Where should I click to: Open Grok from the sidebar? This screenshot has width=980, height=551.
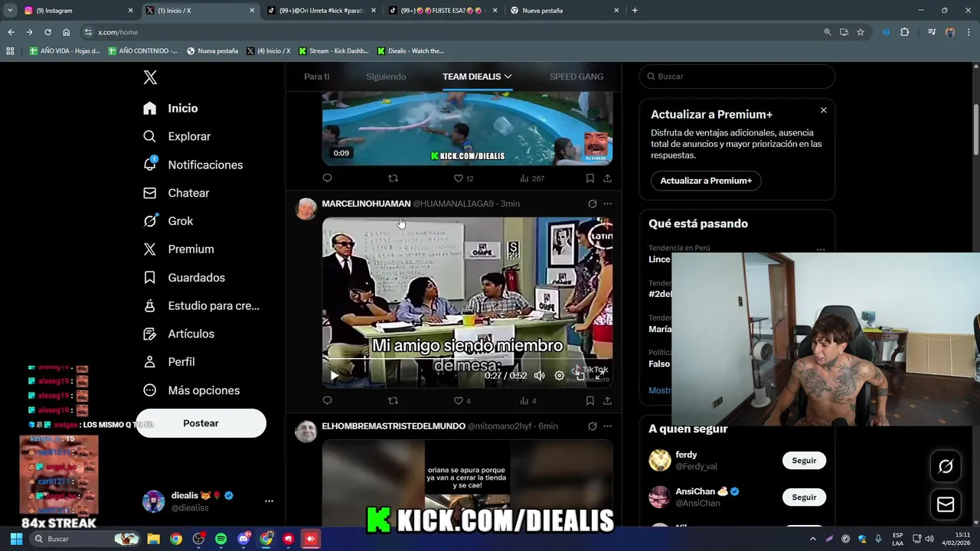(x=168, y=221)
